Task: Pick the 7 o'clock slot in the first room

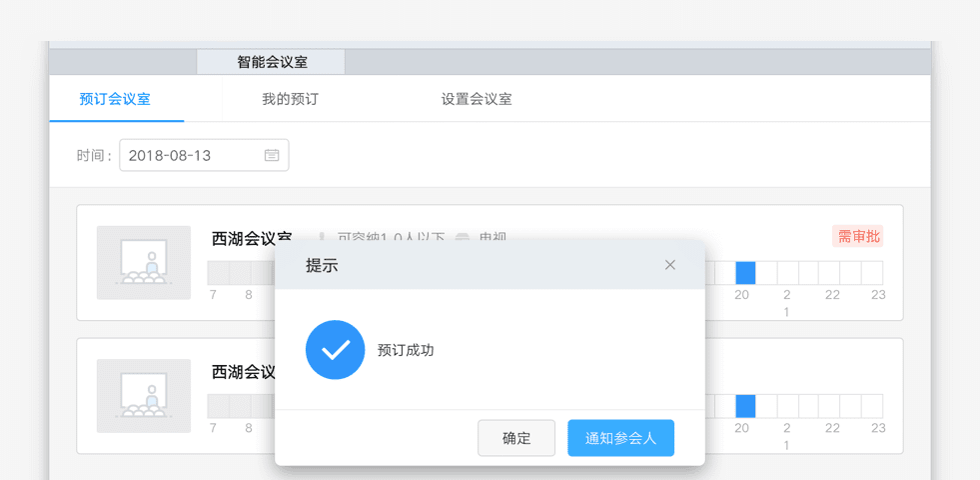Action: pos(218,273)
